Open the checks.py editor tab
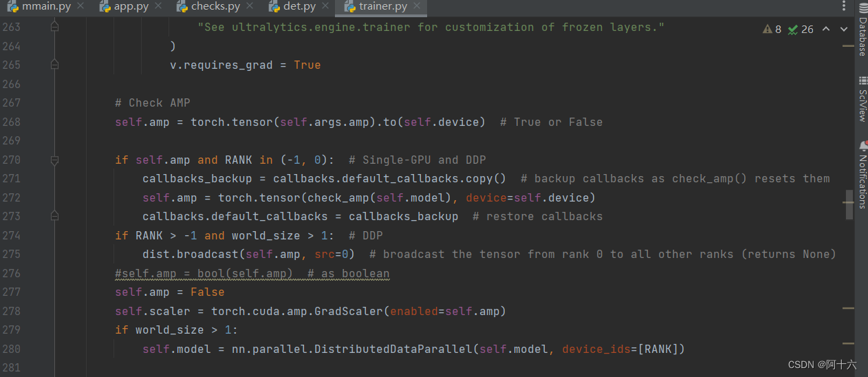The width and height of the screenshot is (868, 377). pos(215,7)
